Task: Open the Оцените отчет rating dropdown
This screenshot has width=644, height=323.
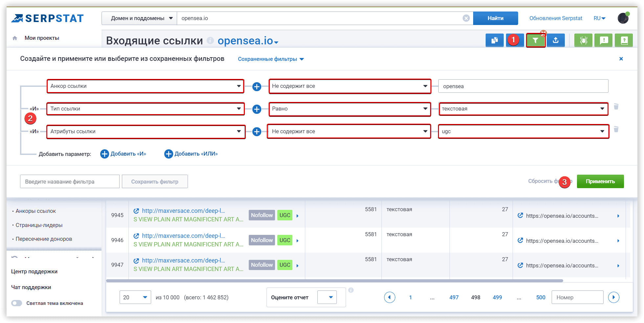Action: click(327, 297)
